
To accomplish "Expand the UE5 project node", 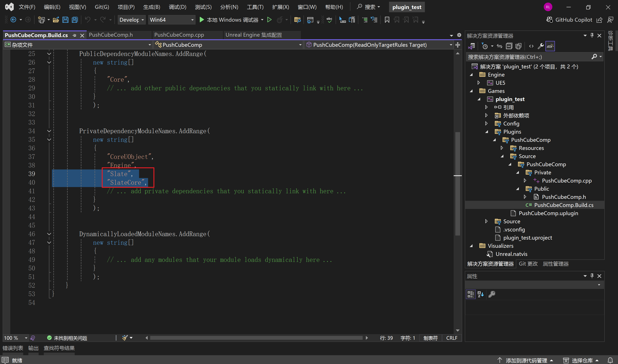I will click(x=479, y=83).
